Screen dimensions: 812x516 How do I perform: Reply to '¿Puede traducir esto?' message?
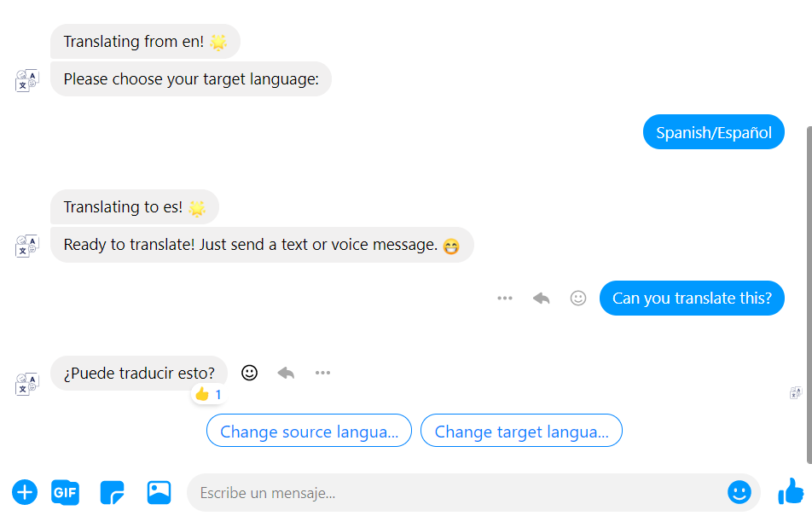(x=286, y=373)
